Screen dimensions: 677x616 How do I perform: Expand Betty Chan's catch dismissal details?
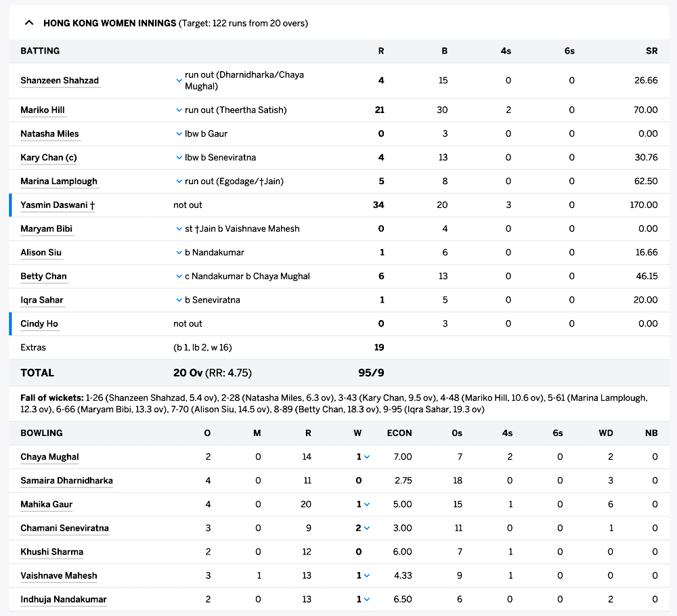(x=178, y=276)
